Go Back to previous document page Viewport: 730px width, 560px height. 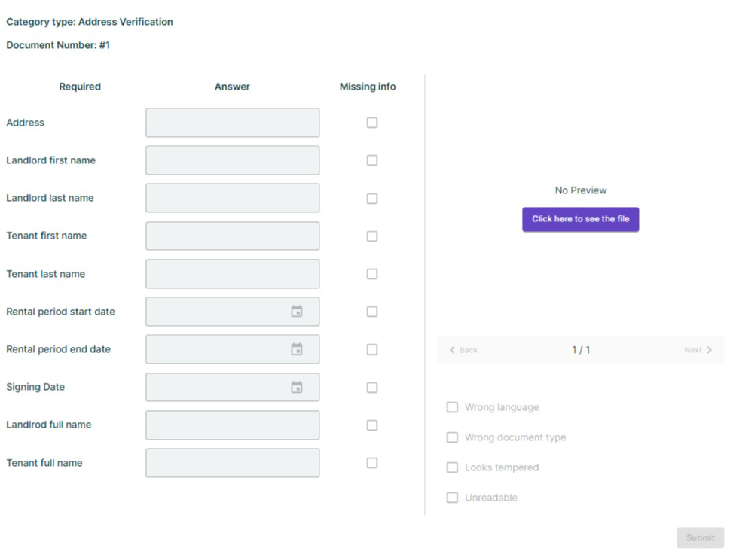(x=463, y=350)
